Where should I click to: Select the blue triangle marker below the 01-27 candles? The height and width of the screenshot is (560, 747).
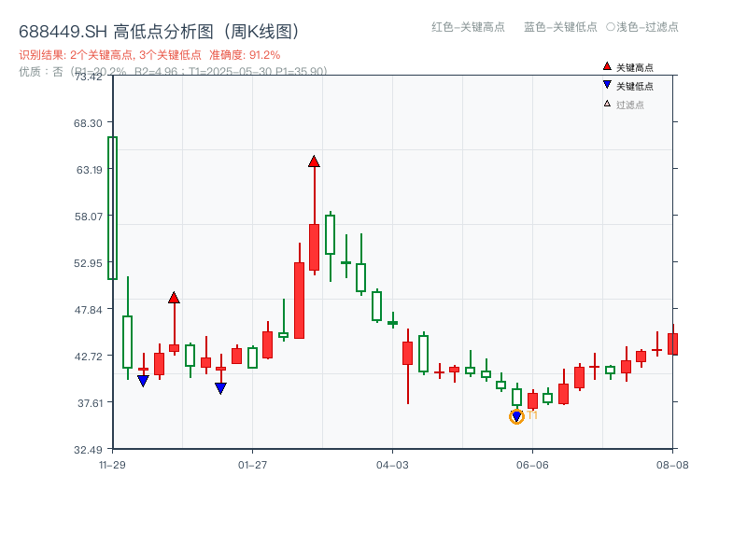pyautogui.click(x=221, y=386)
